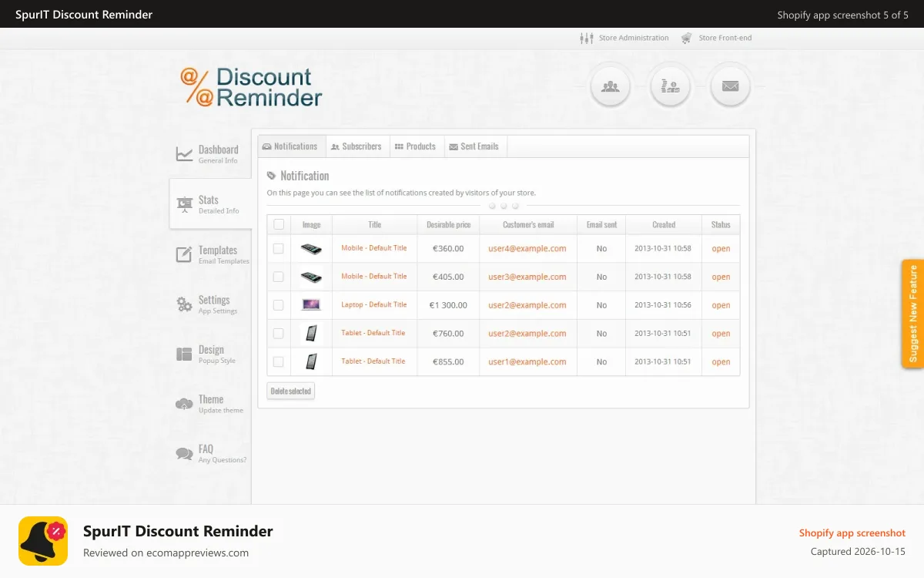Click the first pagination dot under the description

[492, 206]
